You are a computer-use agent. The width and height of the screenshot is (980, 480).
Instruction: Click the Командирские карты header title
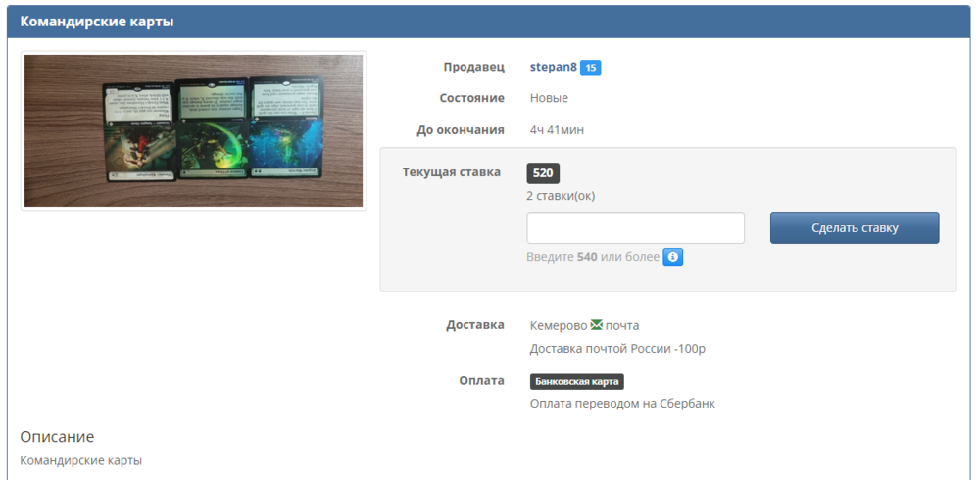pos(97,22)
